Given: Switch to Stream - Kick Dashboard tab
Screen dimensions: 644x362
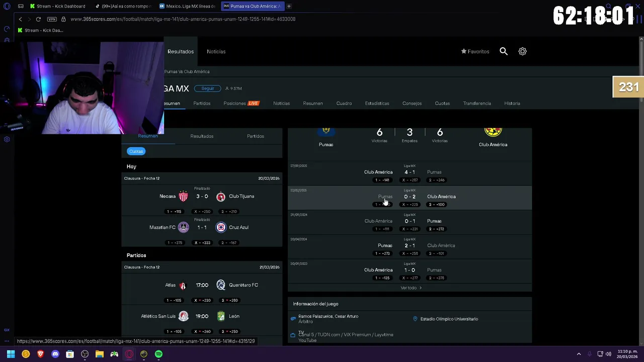Looking at the screenshot, I should coord(57,6).
